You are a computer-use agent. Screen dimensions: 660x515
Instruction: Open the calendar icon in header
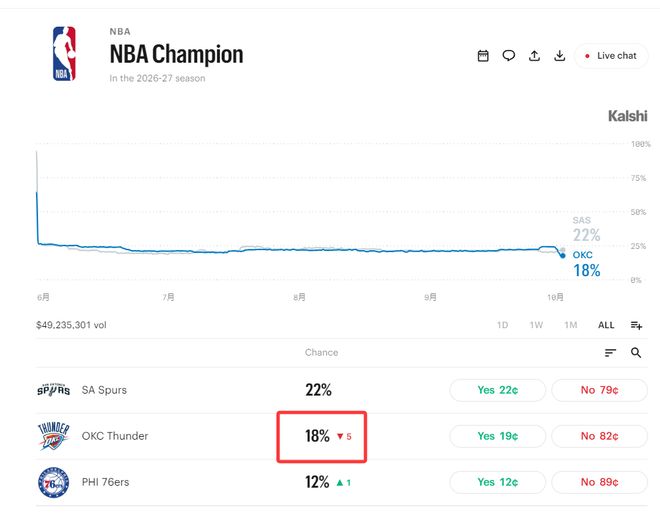[483, 56]
